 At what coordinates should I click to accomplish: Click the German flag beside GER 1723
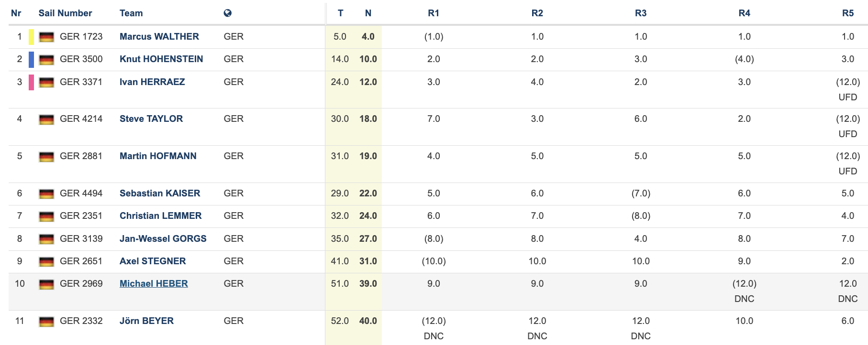pyautogui.click(x=46, y=37)
